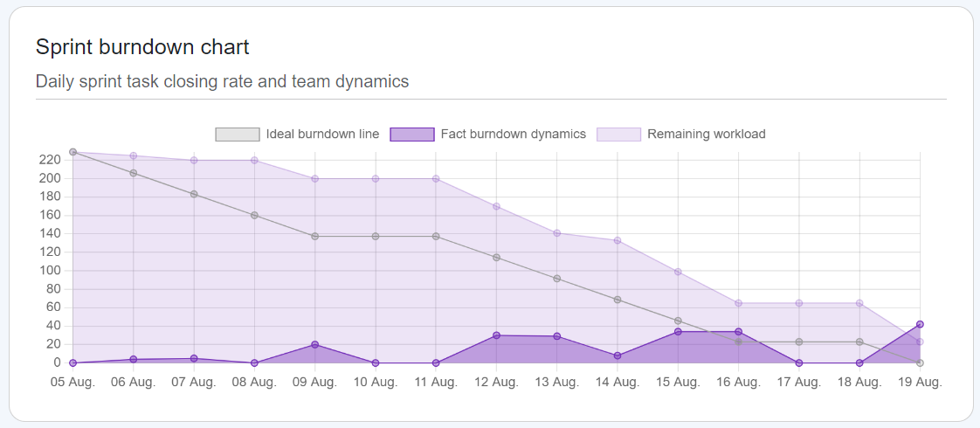Click the 220 y-axis value label
Screen dimensions: 980x428
point(49,160)
